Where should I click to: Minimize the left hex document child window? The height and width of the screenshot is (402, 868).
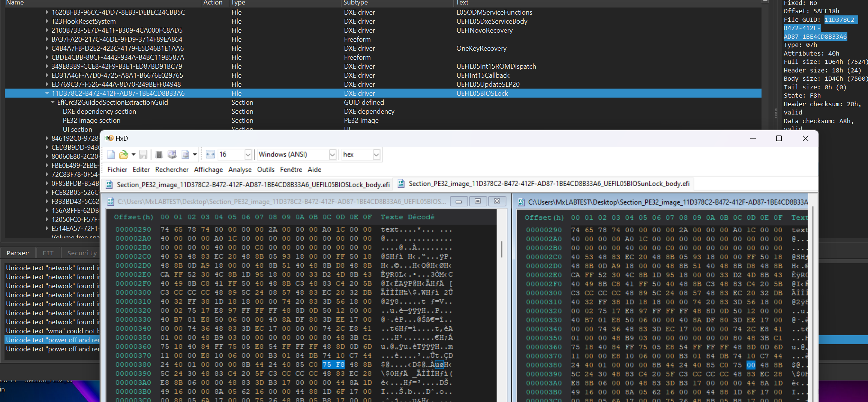tap(459, 202)
